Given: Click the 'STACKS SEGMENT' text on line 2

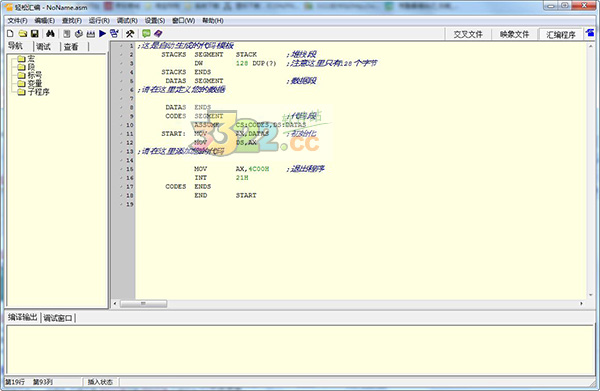Looking at the screenshot, I should tap(192, 55).
